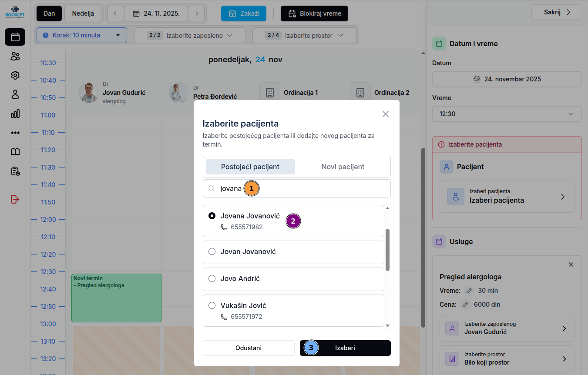Open the statistics bar chart icon

click(15, 114)
